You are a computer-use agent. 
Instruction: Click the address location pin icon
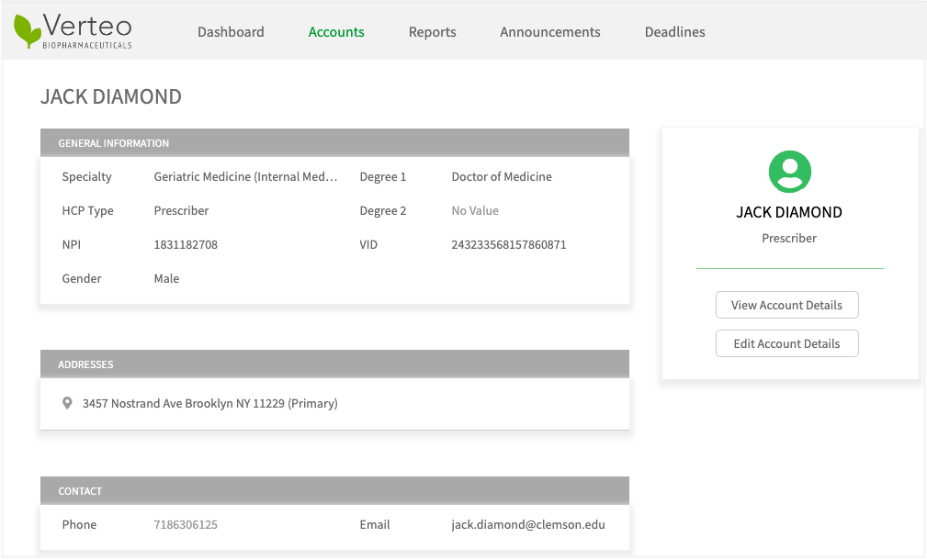(x=67, y=403)
